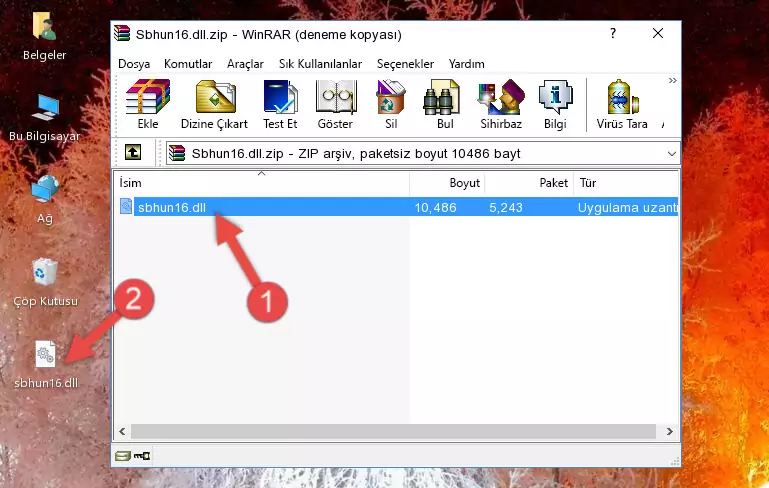The height and width of the screenshot is (488, 769).
Task: Click the sbhun16.dll file icon in list
Action: [126, 206]
